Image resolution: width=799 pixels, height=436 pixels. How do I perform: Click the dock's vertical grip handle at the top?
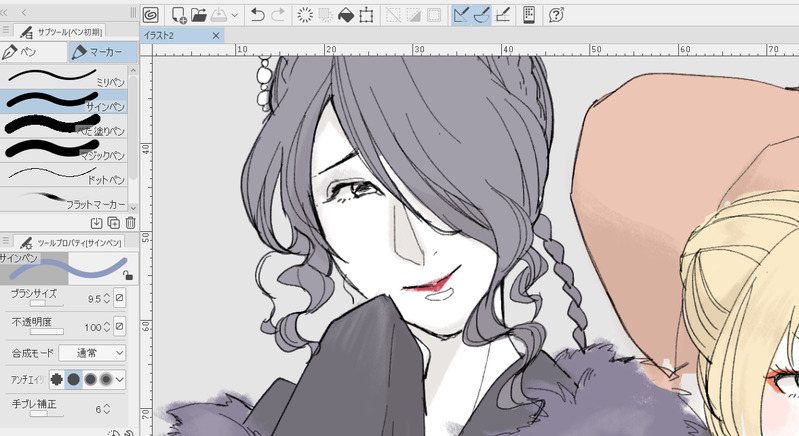point(134,12)
